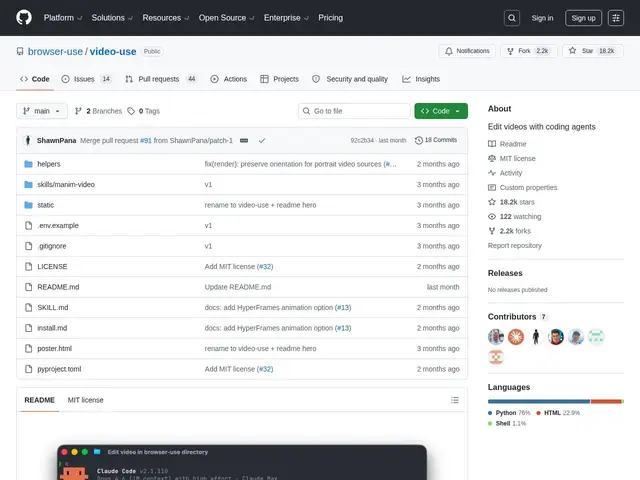
Task: Open the Security and quality tab
Action: point(350,79)
